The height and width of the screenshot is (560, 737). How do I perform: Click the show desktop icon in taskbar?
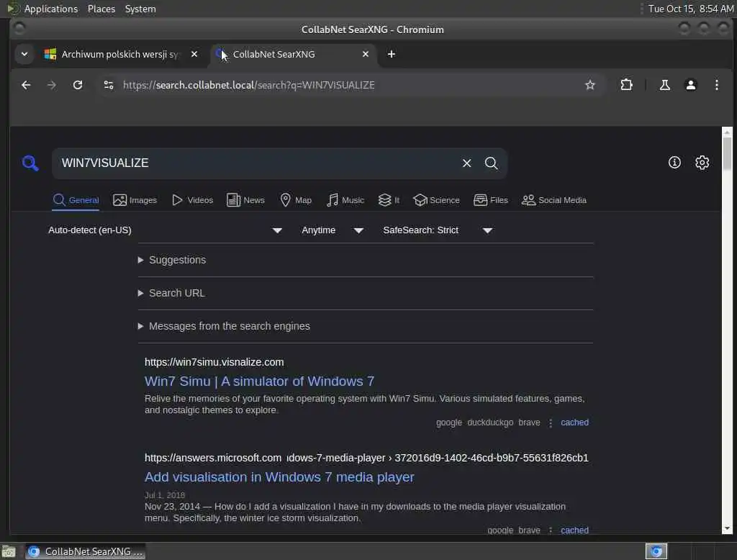click(9, 551)
